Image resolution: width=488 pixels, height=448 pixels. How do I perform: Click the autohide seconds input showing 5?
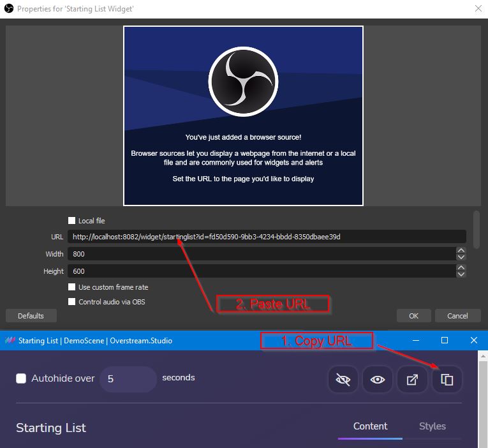click(128, 379)
